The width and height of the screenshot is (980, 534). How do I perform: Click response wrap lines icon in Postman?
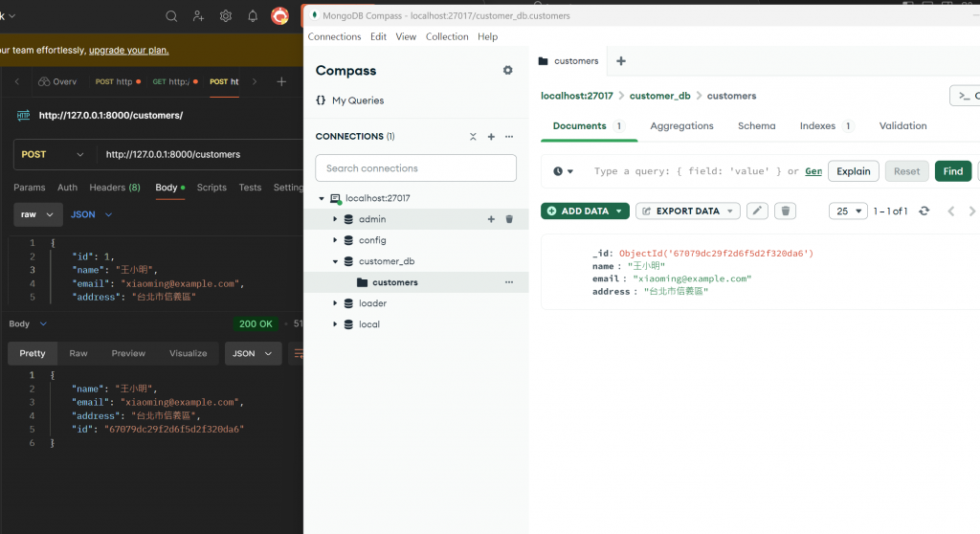299,353
